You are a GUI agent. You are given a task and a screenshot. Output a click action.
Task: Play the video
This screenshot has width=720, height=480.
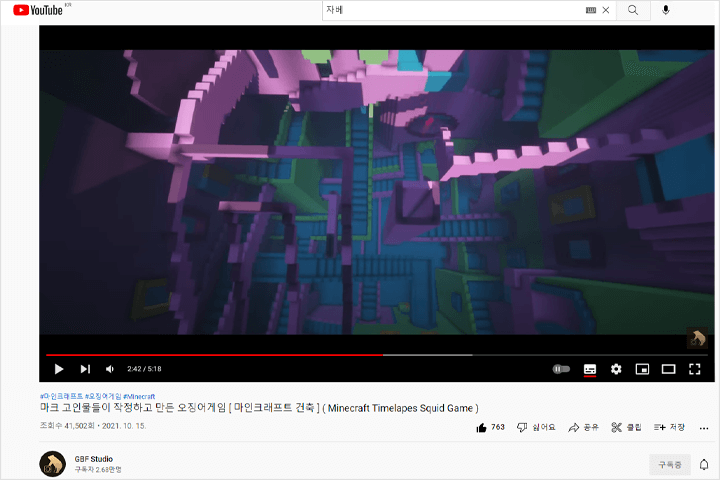(x=59, y=369)
